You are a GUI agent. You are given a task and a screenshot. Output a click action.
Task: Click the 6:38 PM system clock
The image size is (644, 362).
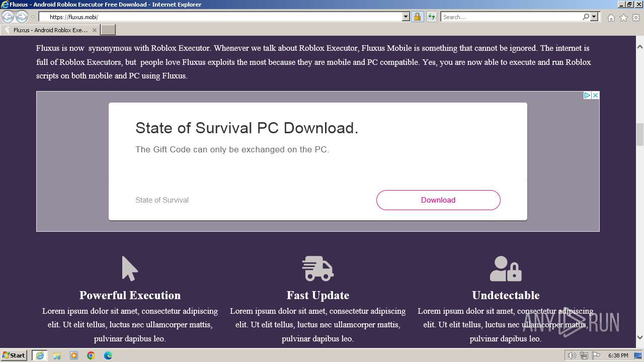618,355
